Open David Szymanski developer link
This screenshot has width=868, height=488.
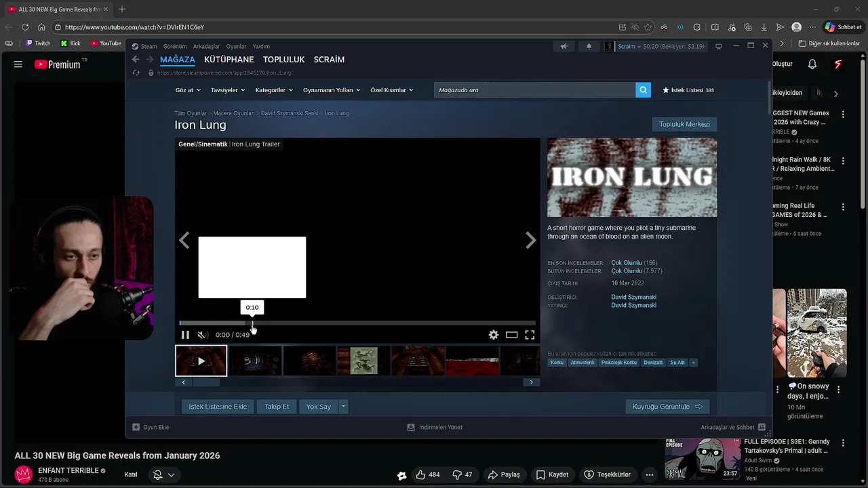click(633, 298)
